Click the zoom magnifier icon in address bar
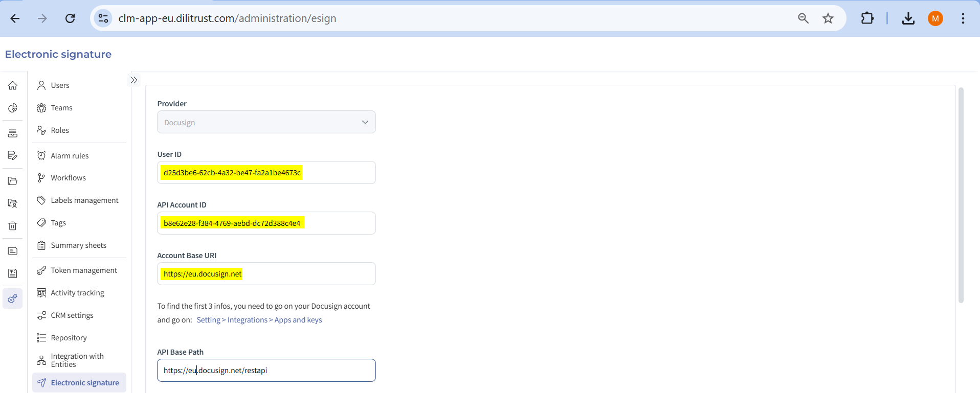The width and height of the screenshot is (980, 393). point(803,18)
